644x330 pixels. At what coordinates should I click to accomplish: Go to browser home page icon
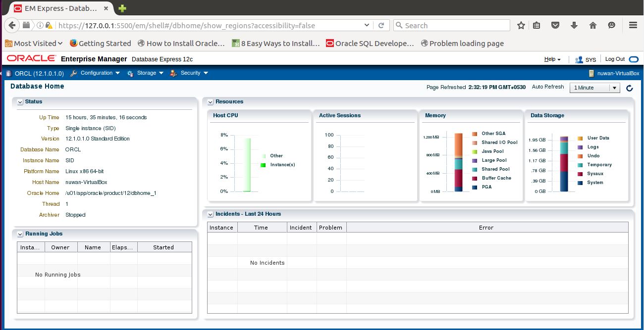click(593, 25)
